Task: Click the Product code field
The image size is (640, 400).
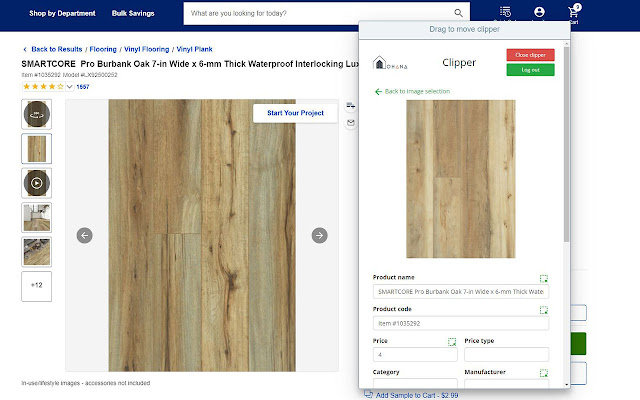Action: (x=461, y=323)
